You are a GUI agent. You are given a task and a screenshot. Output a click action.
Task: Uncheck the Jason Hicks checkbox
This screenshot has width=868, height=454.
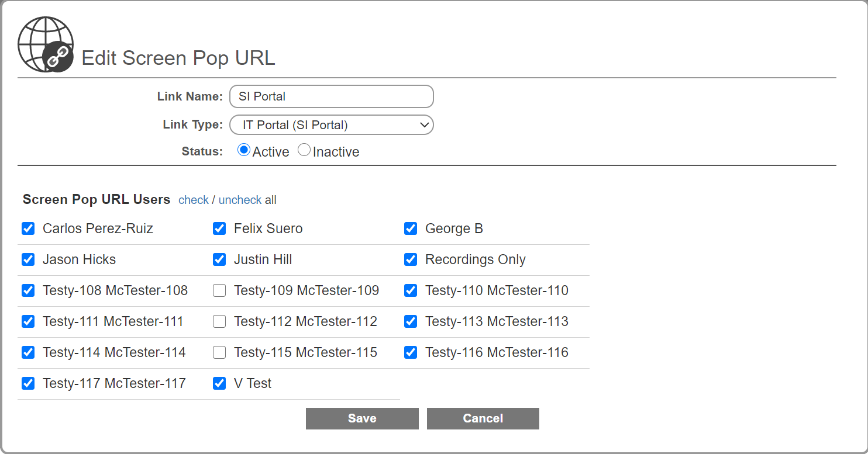click(x=28, y=259)
